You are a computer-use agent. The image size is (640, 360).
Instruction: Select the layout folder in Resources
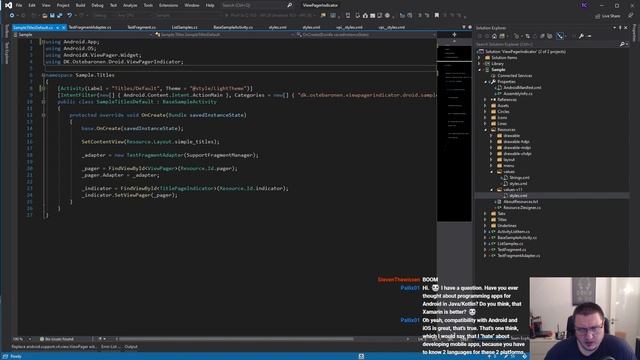click(x=509, y=160)
